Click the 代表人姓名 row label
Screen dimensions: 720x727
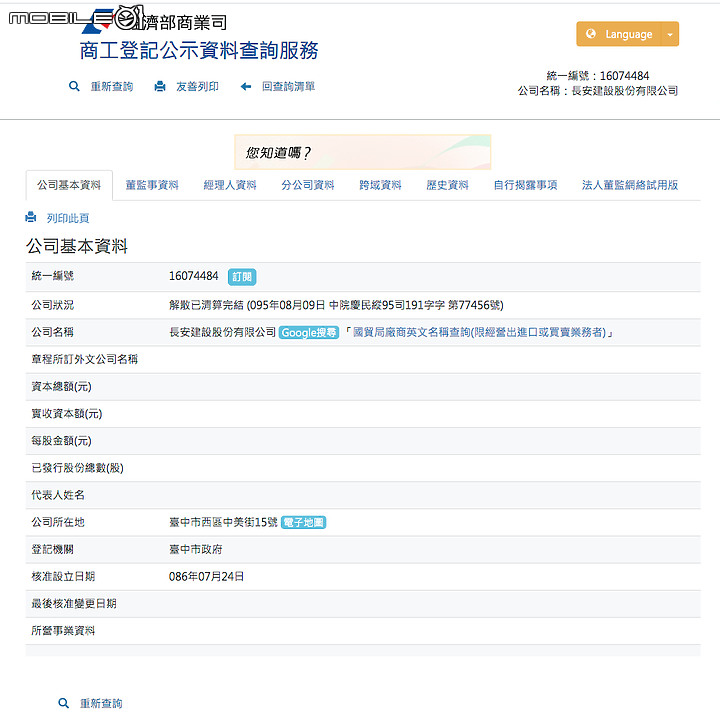tap(58, 495)
